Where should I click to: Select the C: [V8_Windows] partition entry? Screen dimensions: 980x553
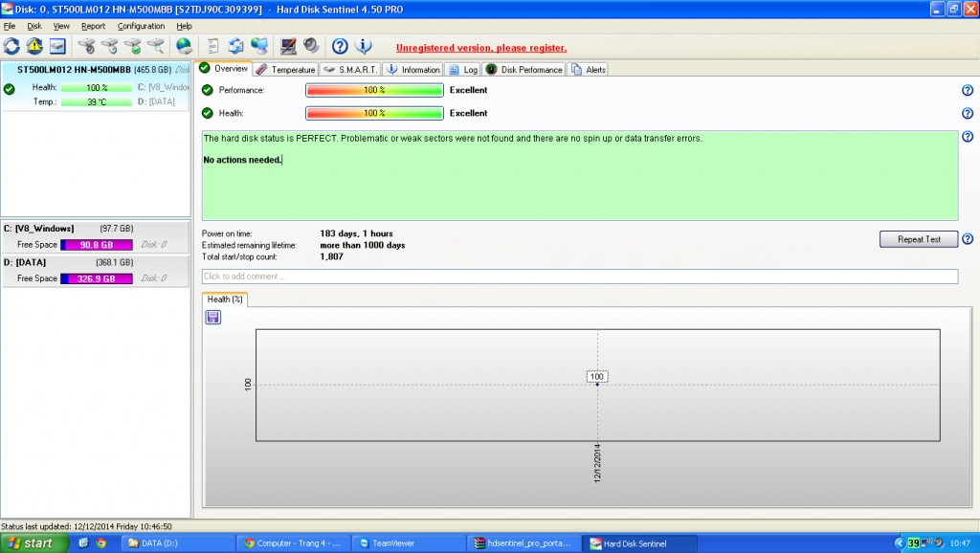(57, 229)
